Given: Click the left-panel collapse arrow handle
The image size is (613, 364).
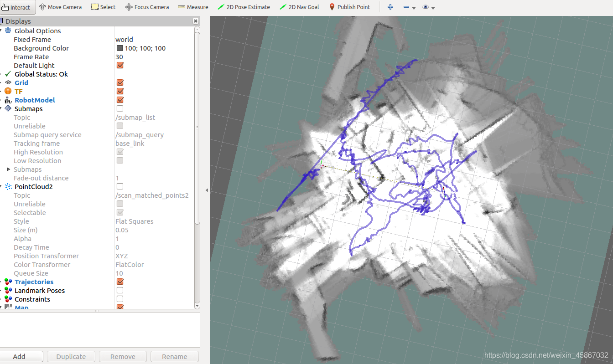Looking at the screenshot, I should (207, 190).
